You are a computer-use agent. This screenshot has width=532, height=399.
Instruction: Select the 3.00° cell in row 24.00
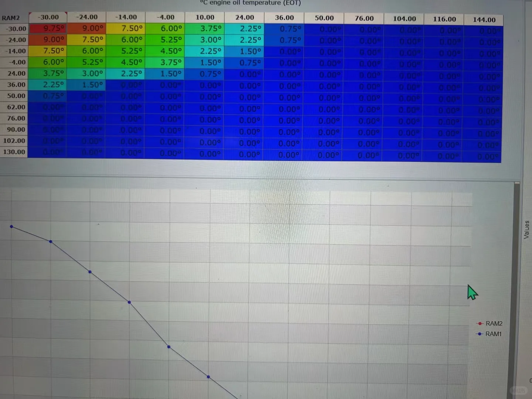tap(86, 74)
